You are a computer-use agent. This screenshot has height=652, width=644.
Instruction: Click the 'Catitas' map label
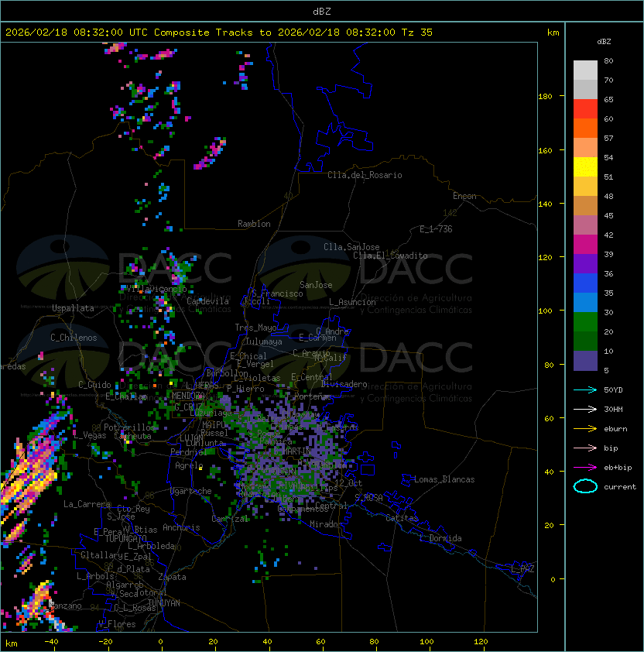[402, 518]
